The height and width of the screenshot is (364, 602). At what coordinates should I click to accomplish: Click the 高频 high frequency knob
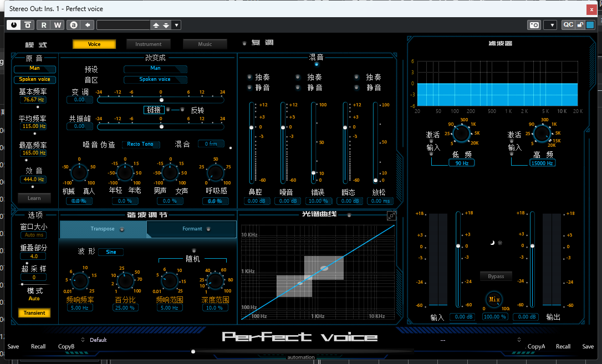point(542,134)
